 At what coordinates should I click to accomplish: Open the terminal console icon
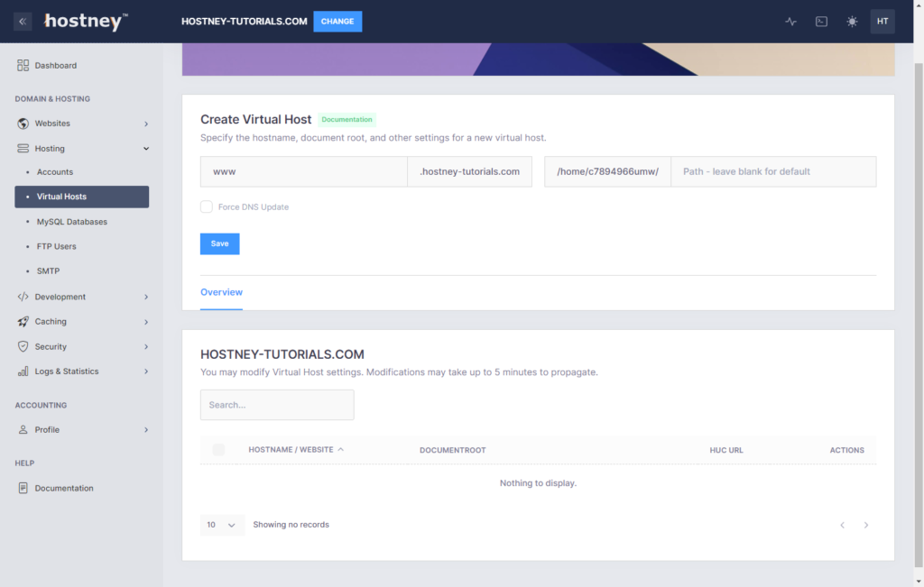pos(821,22)
